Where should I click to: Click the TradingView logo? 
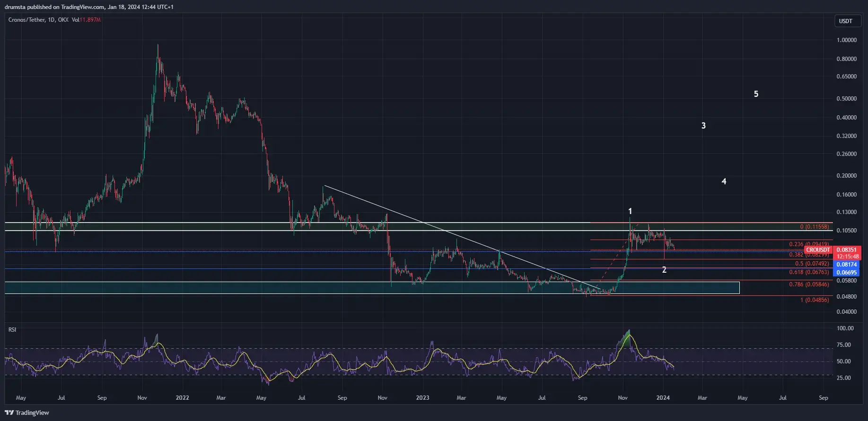[27, 412]
